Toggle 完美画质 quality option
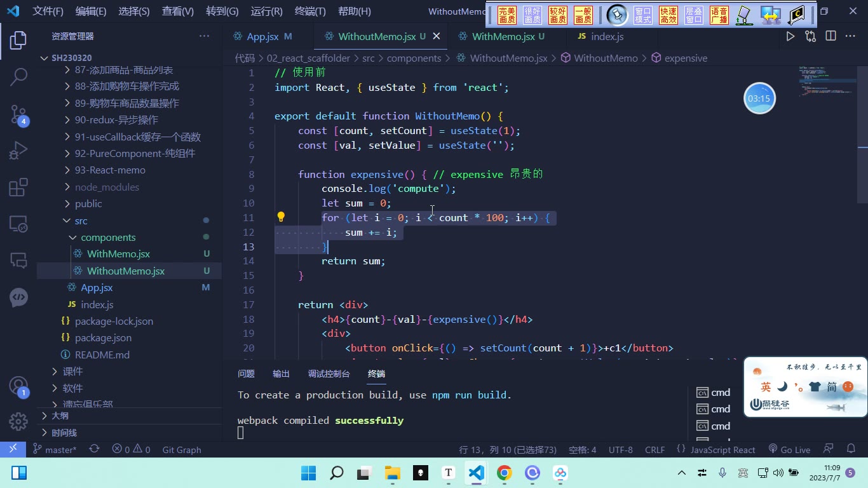 [x=507, y=15]
